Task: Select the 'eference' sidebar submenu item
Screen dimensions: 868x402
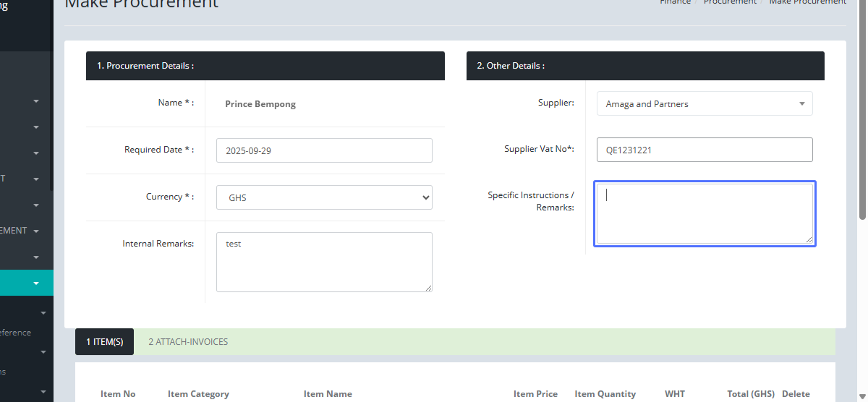Action: pyautogui.click(x=16, y=333)
